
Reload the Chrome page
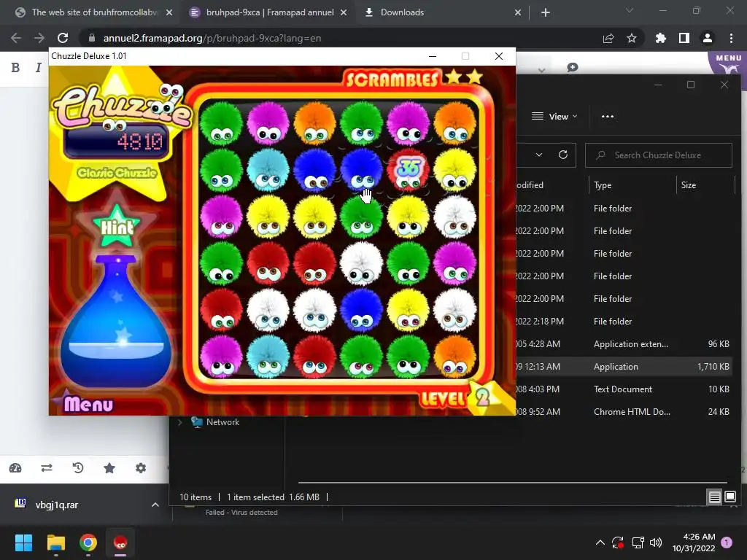click(63, 38)
